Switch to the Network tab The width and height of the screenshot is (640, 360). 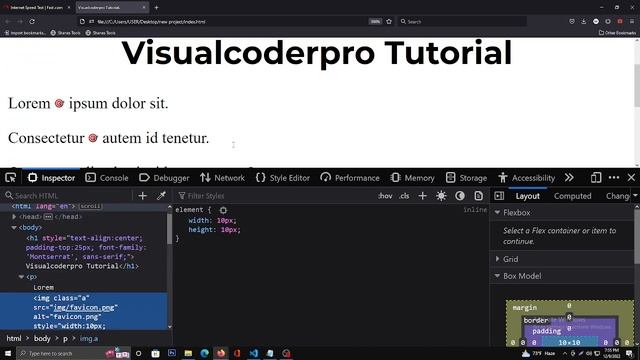pos(222,178)
